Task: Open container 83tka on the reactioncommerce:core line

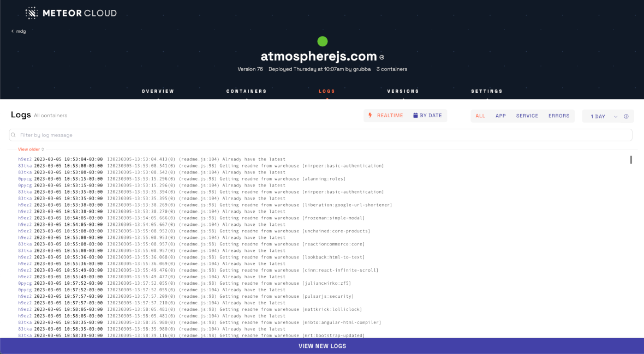Action: (25, 244)
